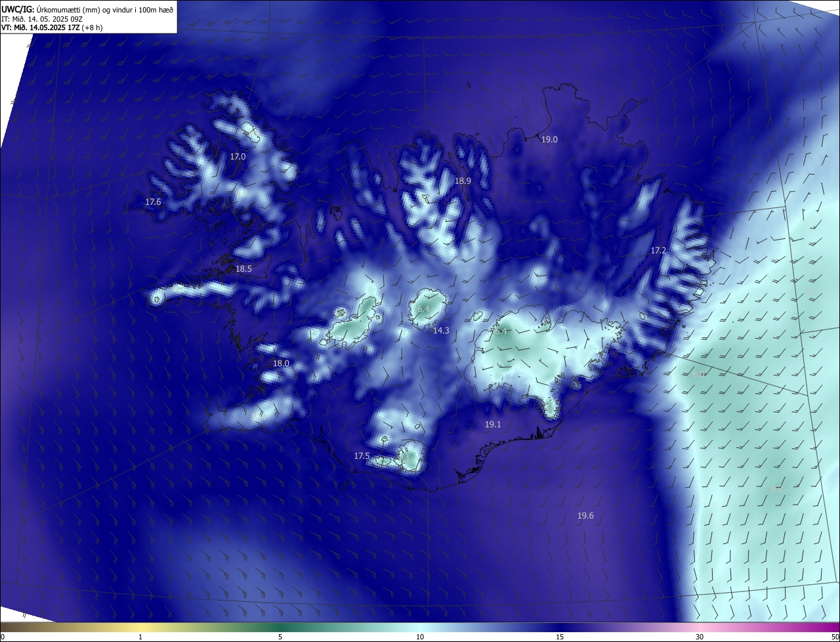Click the 18.0 value label

[x=281, y=363]
